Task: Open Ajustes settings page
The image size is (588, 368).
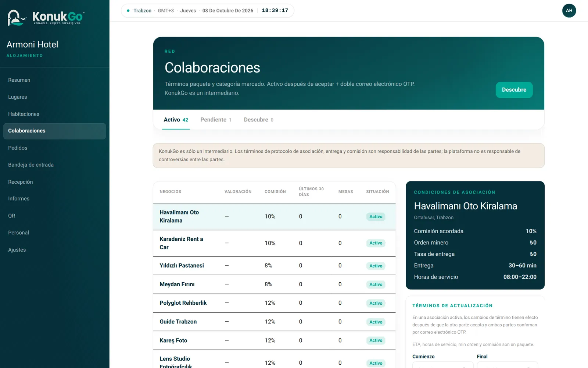Action: 55,250
